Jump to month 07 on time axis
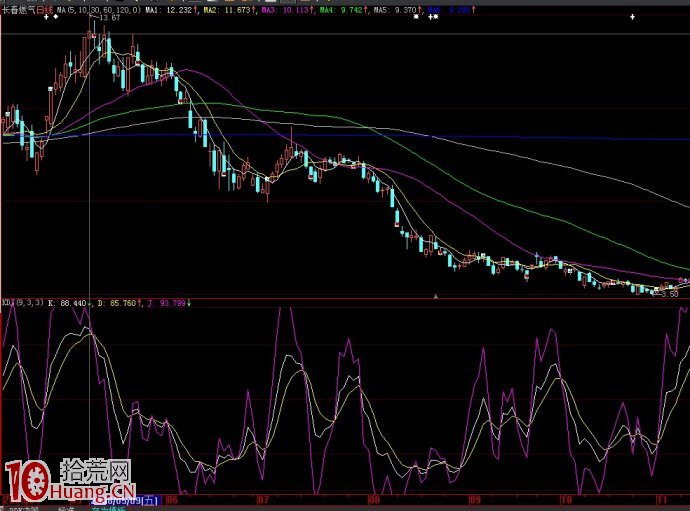This screenshot has width=690, height=511. tap(264, 499)
